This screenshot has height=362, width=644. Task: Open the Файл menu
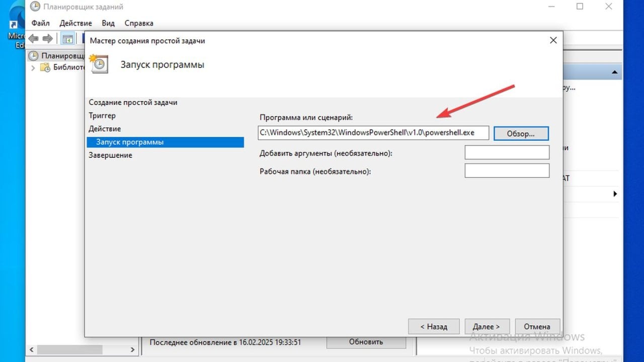[x=40, y=23]
